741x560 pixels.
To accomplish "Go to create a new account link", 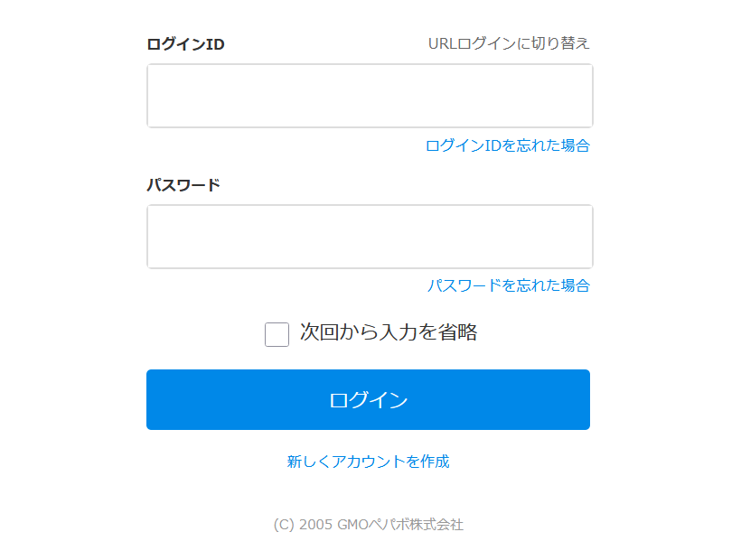I will coord(369,462).
